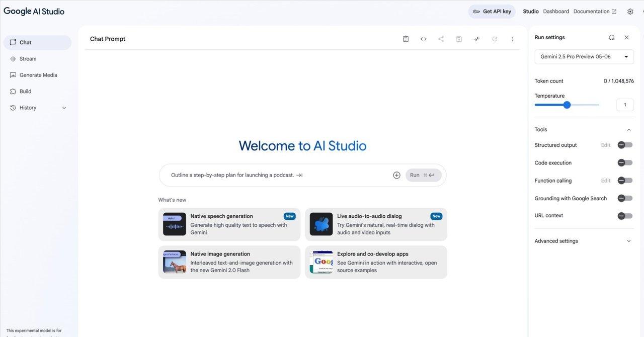Viewport: 644px width, 337px height.
Task: Click the Chat sidebar icon
Action: point(13,42)
